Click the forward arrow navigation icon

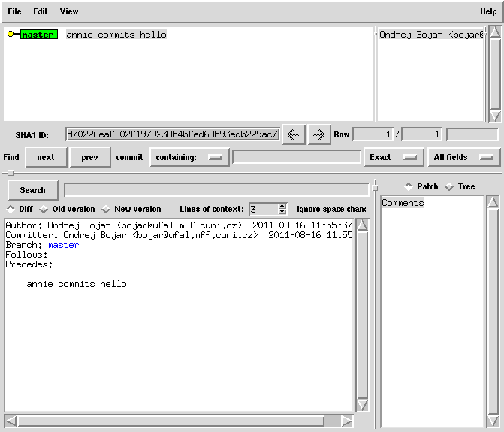click(319, 134)
